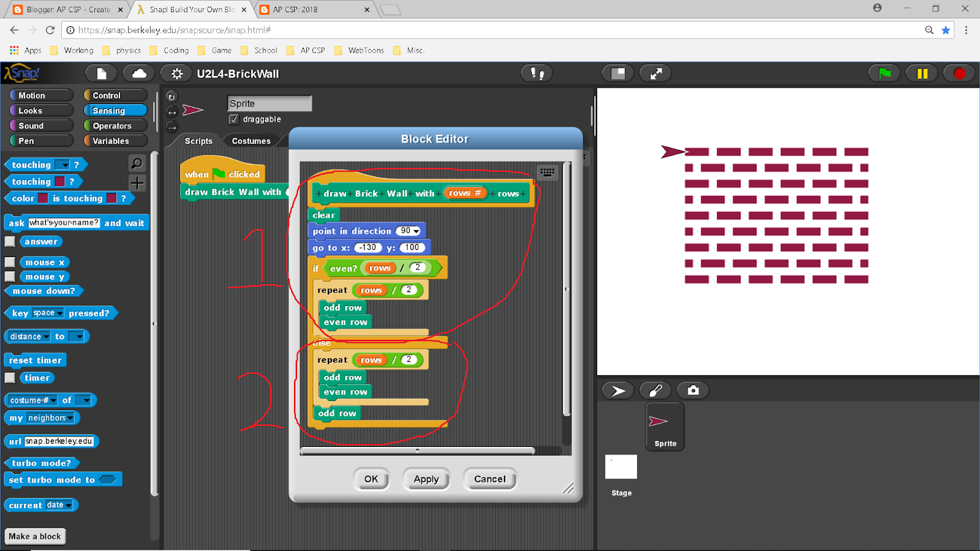Click the Make a block button
The width and height of the screenshot is (980, 551).
(x=35, y=536)
